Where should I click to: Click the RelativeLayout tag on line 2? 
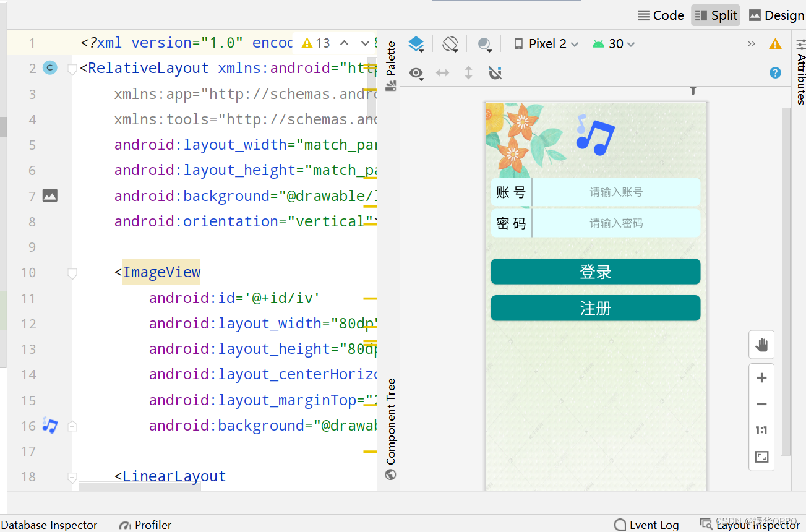pos(148,68)
